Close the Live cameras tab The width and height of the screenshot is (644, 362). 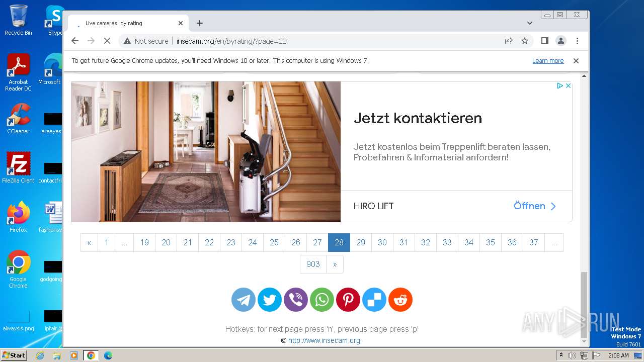(x=181, y=23)
